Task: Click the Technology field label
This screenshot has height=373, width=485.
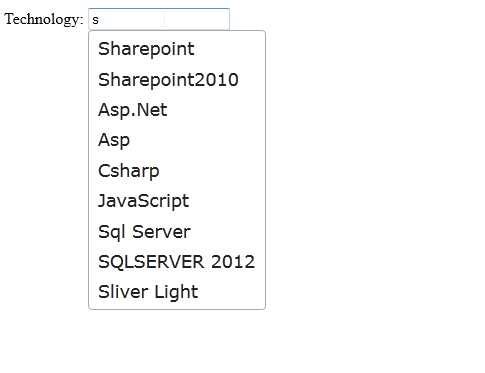Action: pos(44,19)
